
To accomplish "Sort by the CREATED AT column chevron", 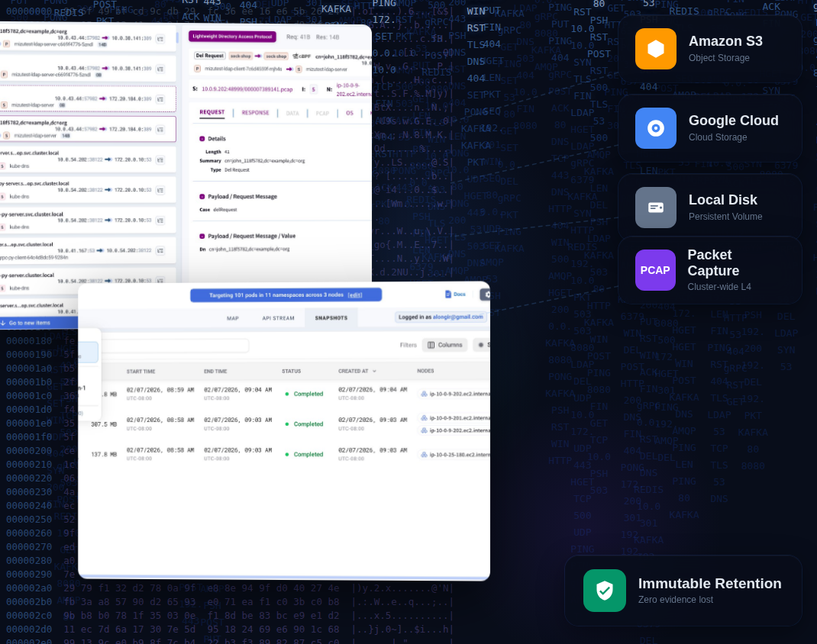I will click(x=374, y=371).
